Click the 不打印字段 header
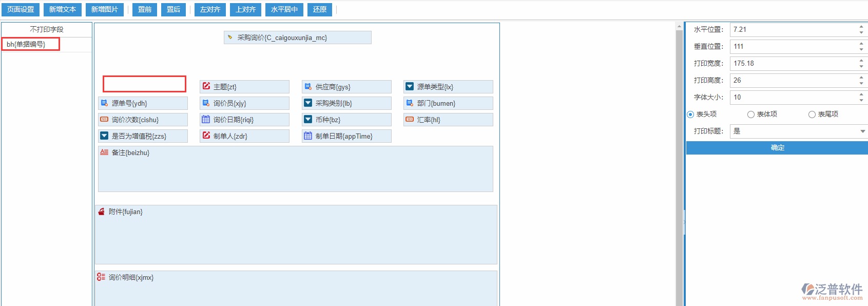The image size is (868, 306). point(47,29)
